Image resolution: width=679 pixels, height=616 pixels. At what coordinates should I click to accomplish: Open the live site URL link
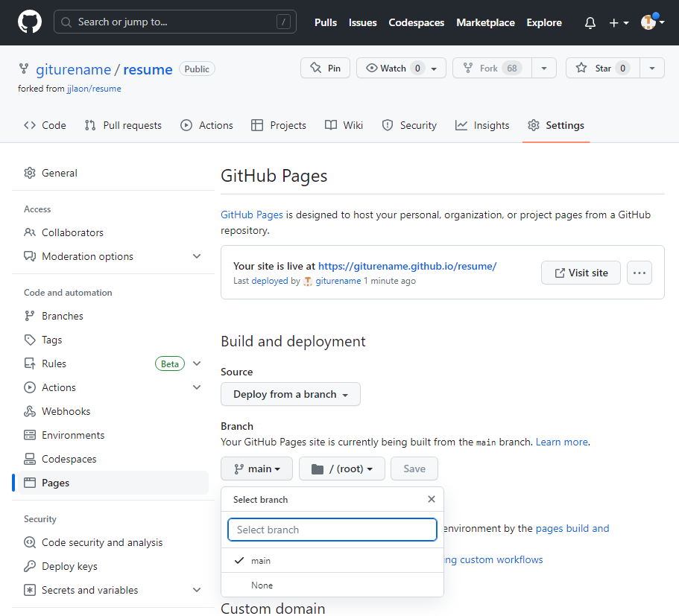408,266
